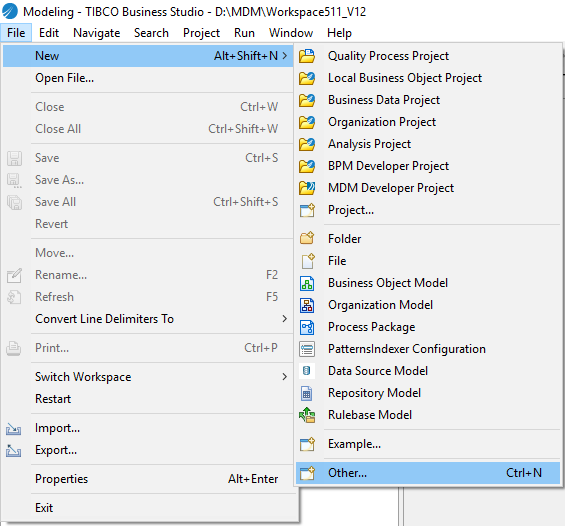This screenshot has width=565, height=526.
Task: Click the Import icon in File menu
Action: [14, 429]
